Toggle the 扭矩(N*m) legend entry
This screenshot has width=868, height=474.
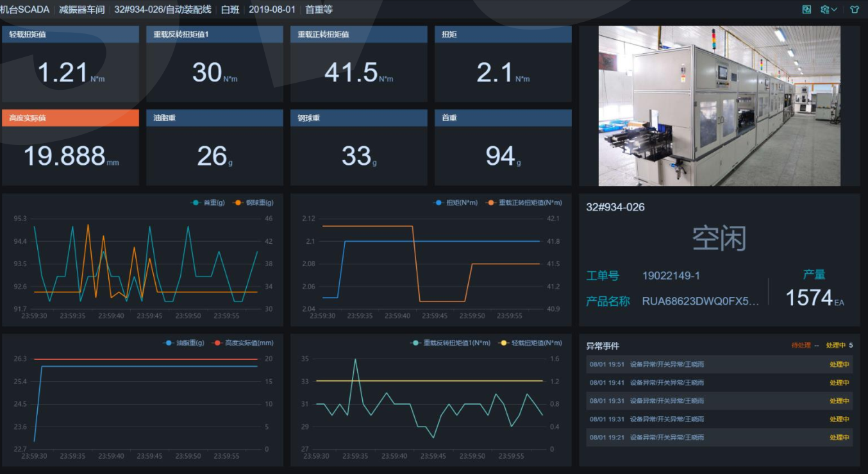click(456, 203)
